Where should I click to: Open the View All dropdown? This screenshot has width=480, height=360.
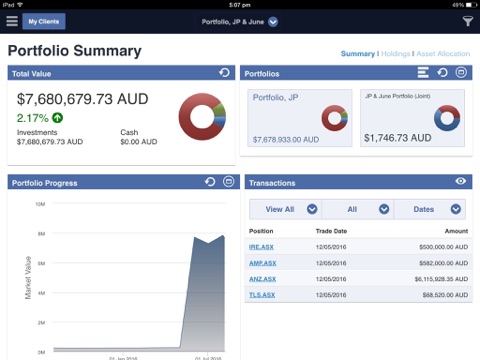tap(285, 209)
